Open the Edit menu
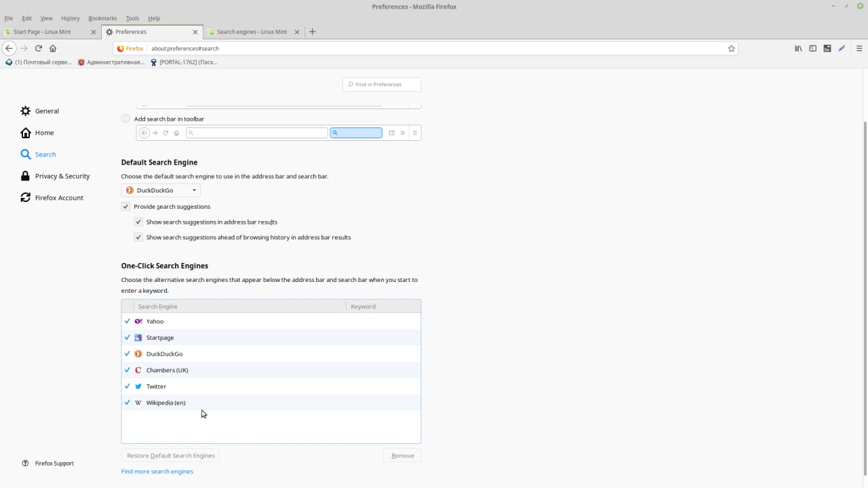Image resolution: width=868 pixels, height=488 pixels. tap(26, 18)
